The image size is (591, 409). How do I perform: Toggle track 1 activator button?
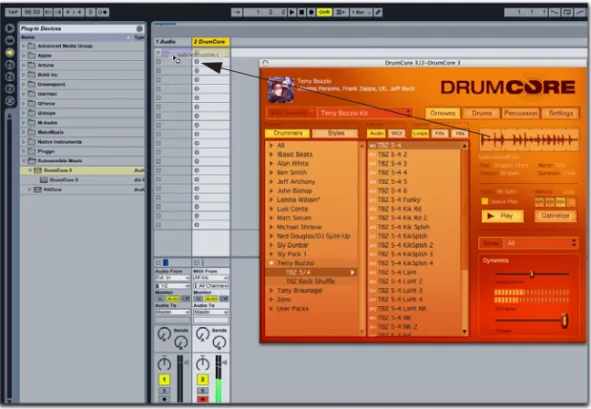pos(164,379)
